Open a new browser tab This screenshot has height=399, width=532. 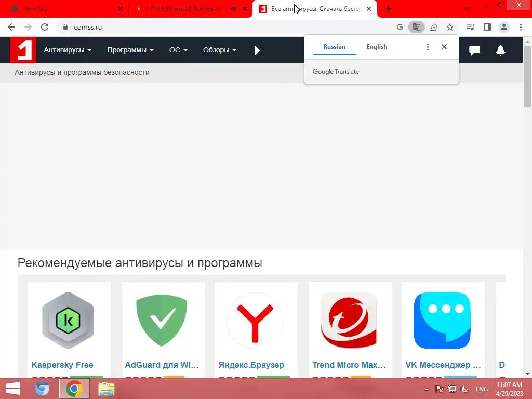(x=389, y=9)
